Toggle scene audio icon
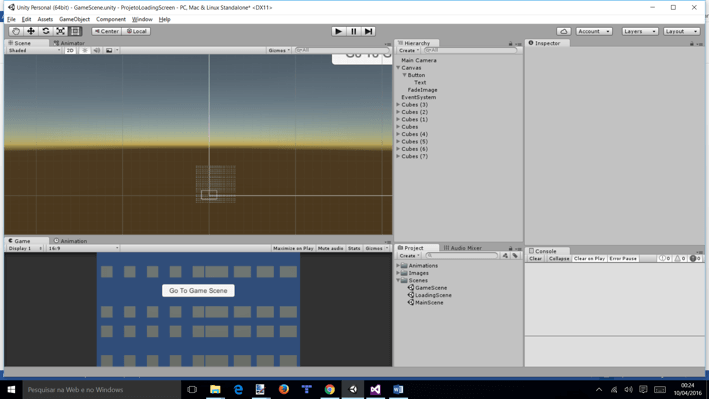This screenshot has width=709, height=399. tap(96, 50)
